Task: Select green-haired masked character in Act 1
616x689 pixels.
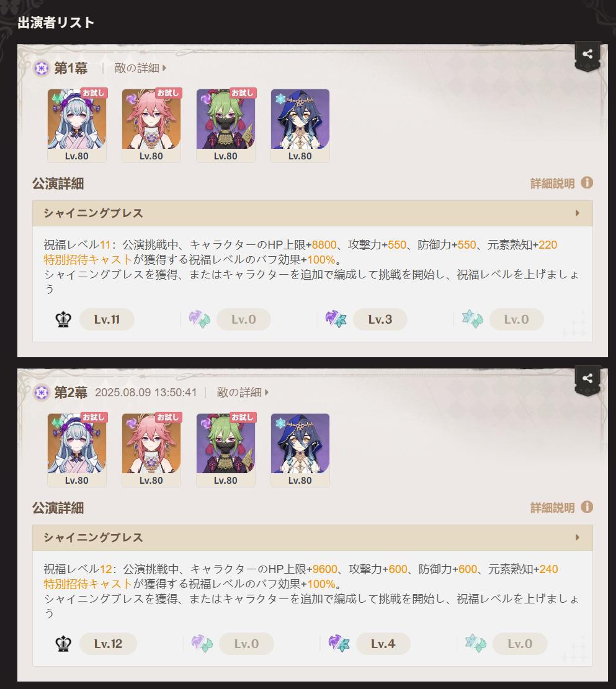Action: coord(226,126)
